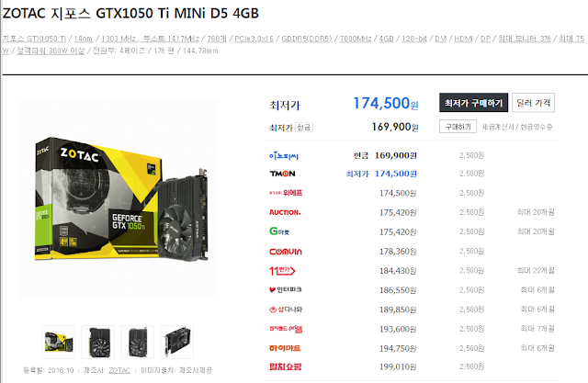Open the Auction store logo
The image size is (588, 383).
pos(285,212)
